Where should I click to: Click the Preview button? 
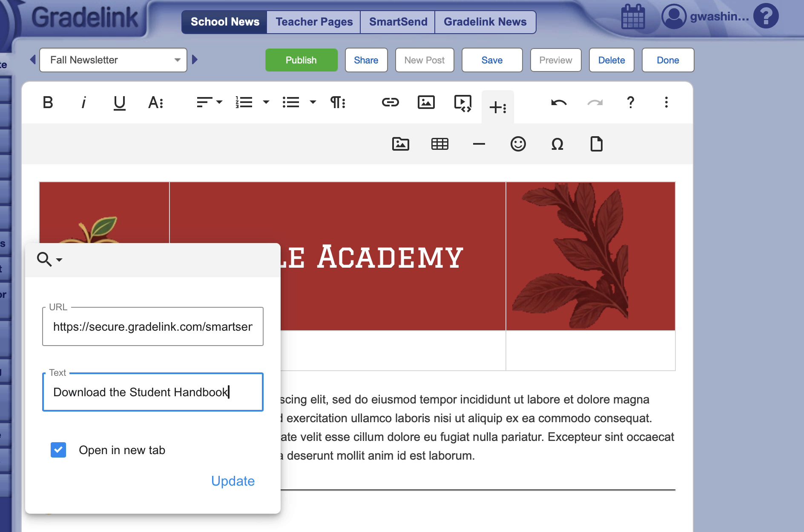[556, 60]
